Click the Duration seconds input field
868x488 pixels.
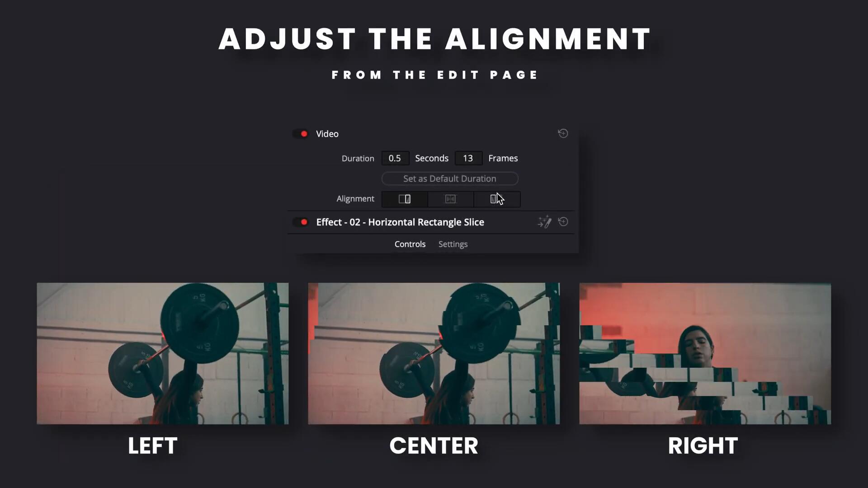[394, 158]
